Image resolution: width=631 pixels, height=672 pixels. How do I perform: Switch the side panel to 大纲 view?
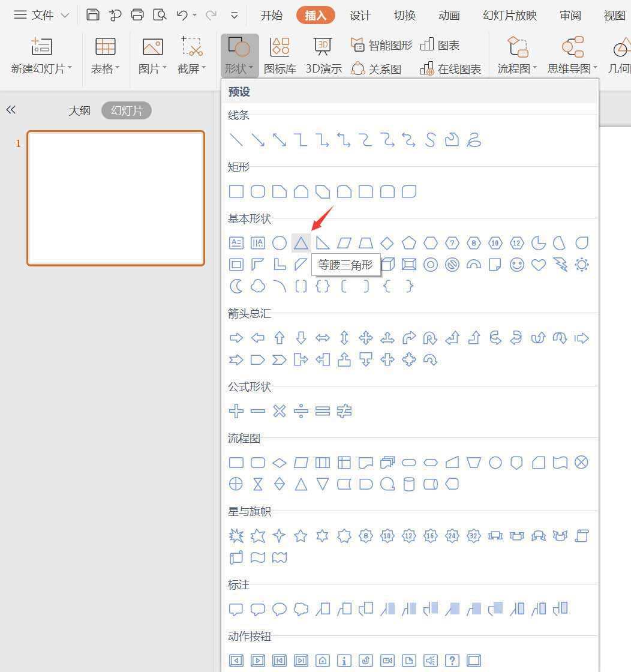pyautogui.click(x=79, y=110)
